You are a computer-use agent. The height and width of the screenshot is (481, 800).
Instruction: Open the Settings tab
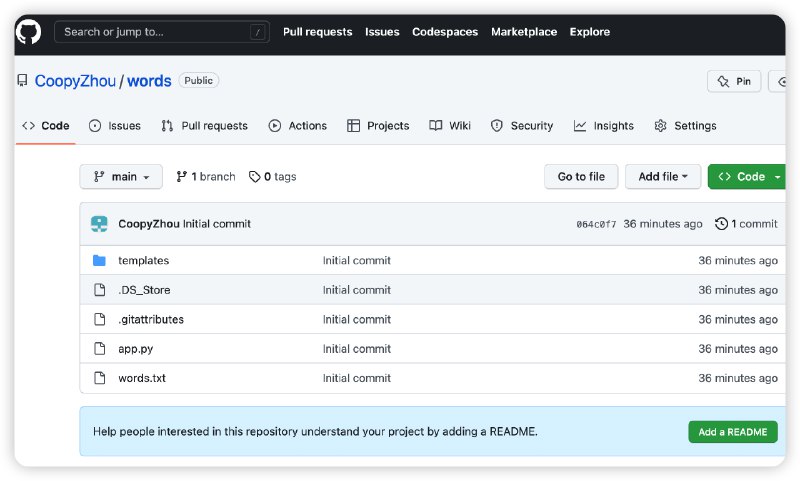point(685,126)
